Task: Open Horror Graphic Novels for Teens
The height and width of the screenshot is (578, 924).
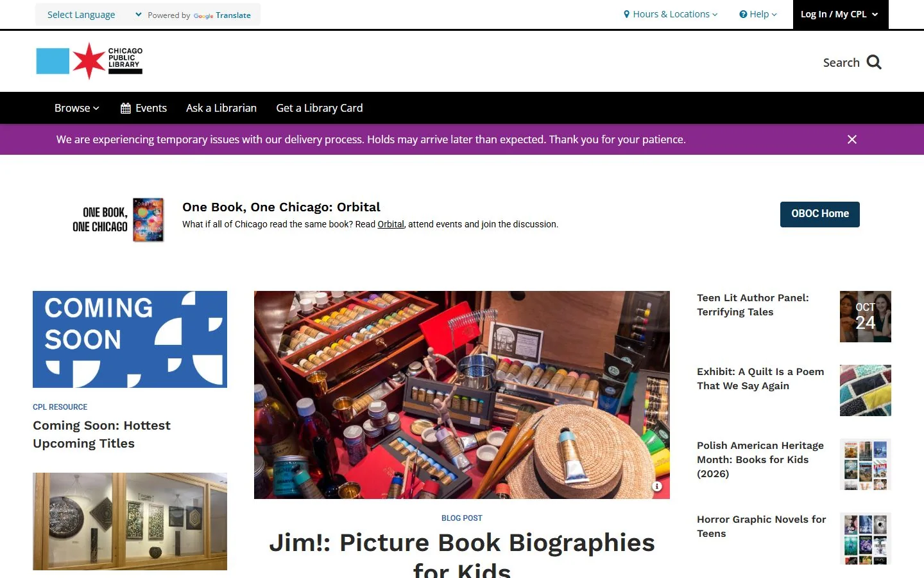Action: pos(762,527)
